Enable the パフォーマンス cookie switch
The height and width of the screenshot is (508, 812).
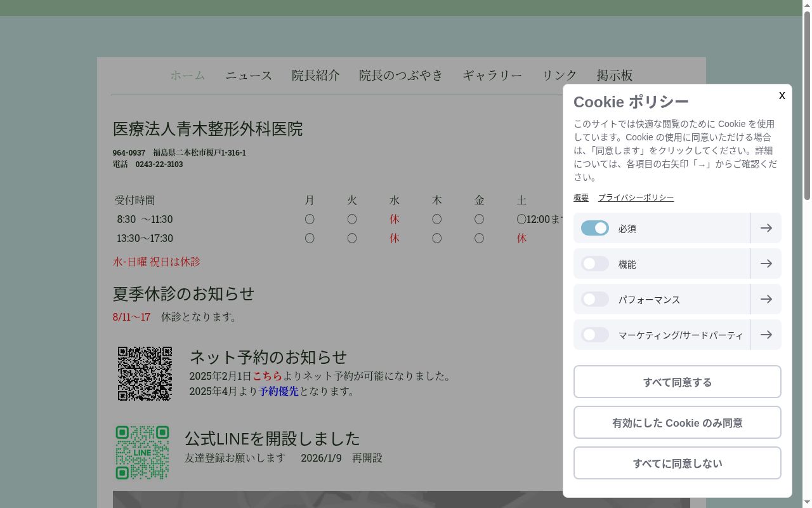coord(595,299)
